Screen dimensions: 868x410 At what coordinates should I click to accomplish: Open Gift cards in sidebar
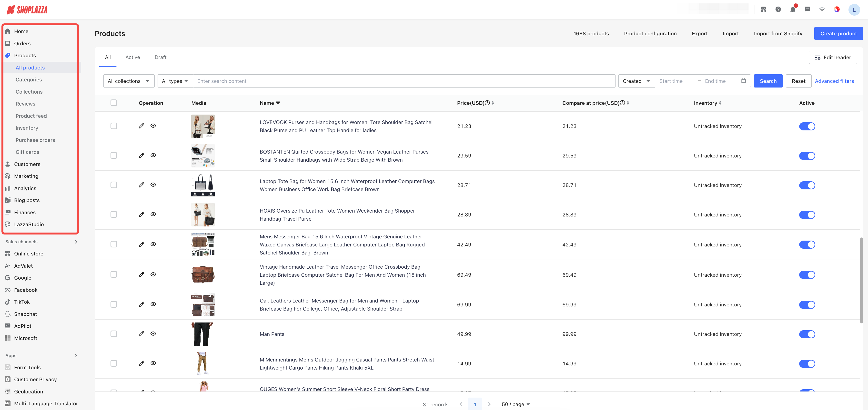pos(27,152)
